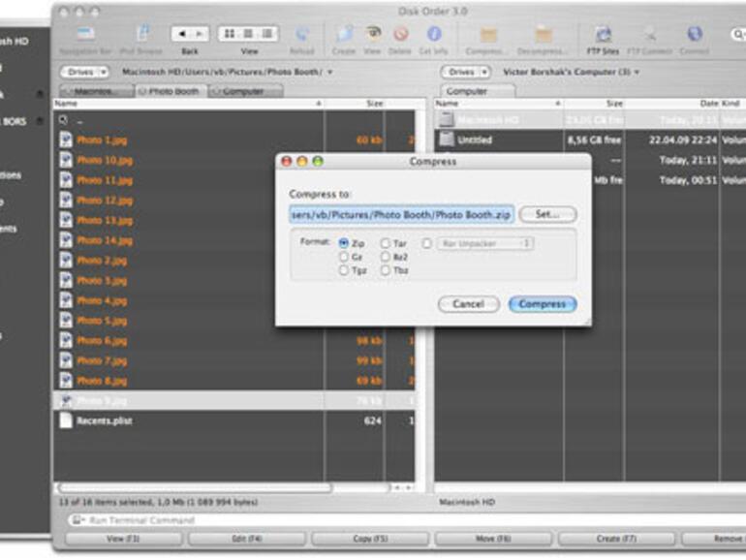
Task: Select the Tar format radio button
Action: [386, 243]
